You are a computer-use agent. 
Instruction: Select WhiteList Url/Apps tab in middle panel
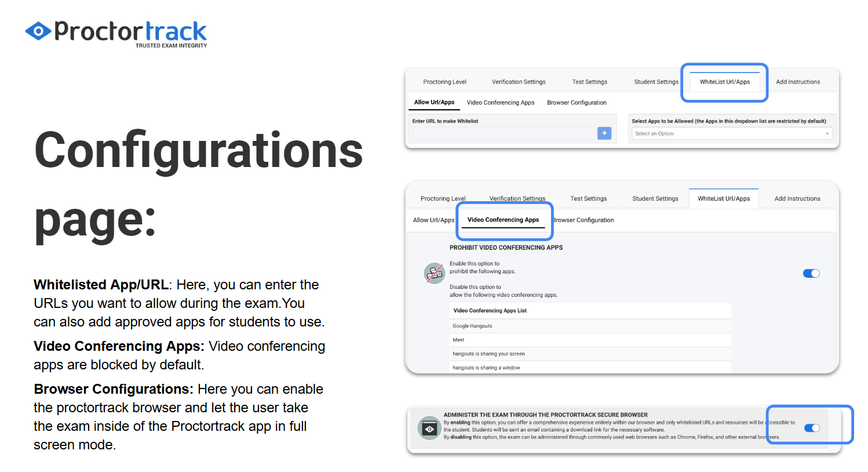724,198
